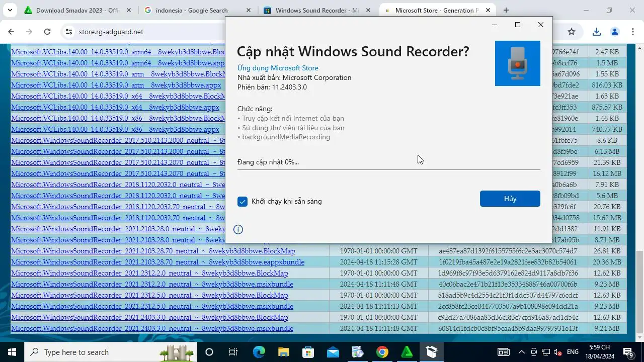Image resolution: width=644 pixels, height=362 pixels.
Task: Close the 'Microsoft Store - Generation' tab
Action: click(x=488, y=10)
